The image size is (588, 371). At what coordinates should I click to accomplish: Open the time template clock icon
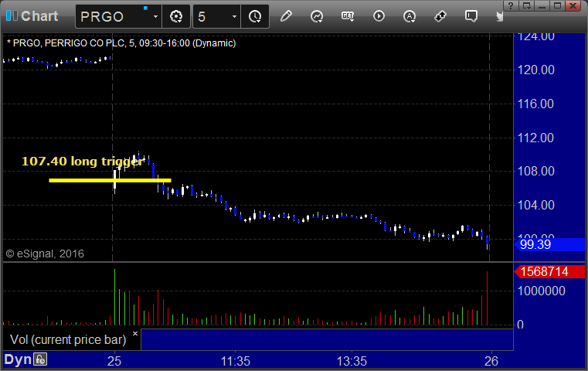click(255, 16)
